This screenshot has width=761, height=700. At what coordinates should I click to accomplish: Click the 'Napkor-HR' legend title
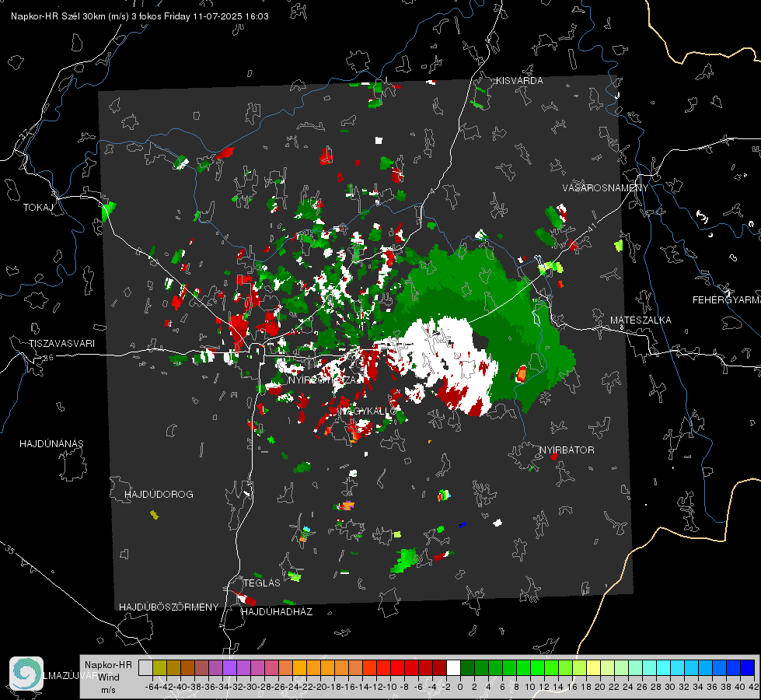(108, 665)
